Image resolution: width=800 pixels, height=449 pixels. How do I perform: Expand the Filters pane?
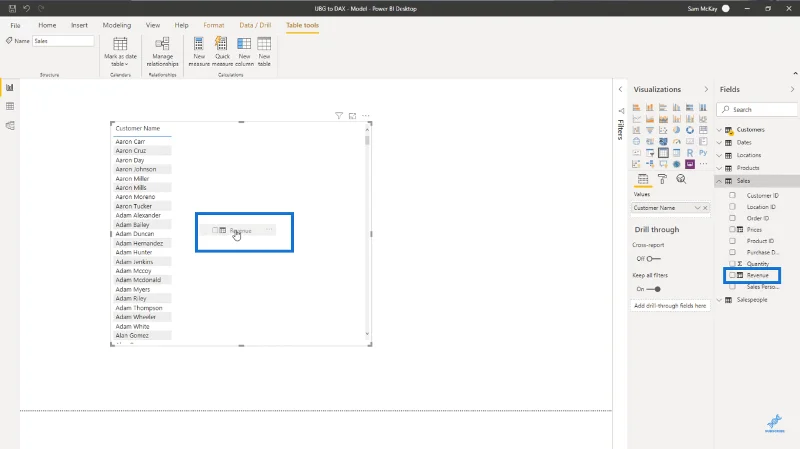tap(620, 89)
